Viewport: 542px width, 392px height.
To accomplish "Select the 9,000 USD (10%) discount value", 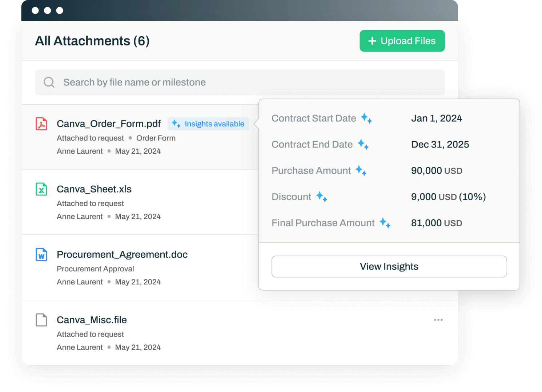I will click(449, 197).
